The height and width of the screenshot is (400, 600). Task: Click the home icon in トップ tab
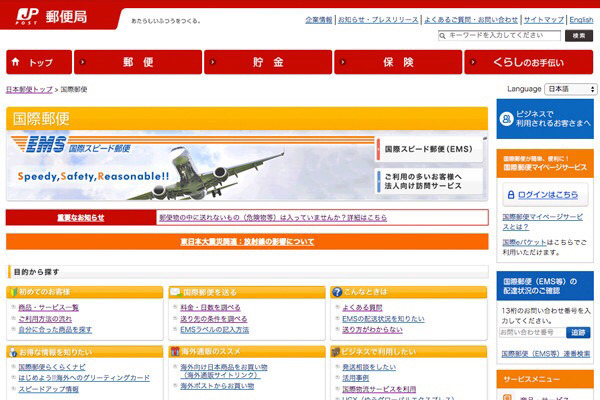[x=15, y=62]
